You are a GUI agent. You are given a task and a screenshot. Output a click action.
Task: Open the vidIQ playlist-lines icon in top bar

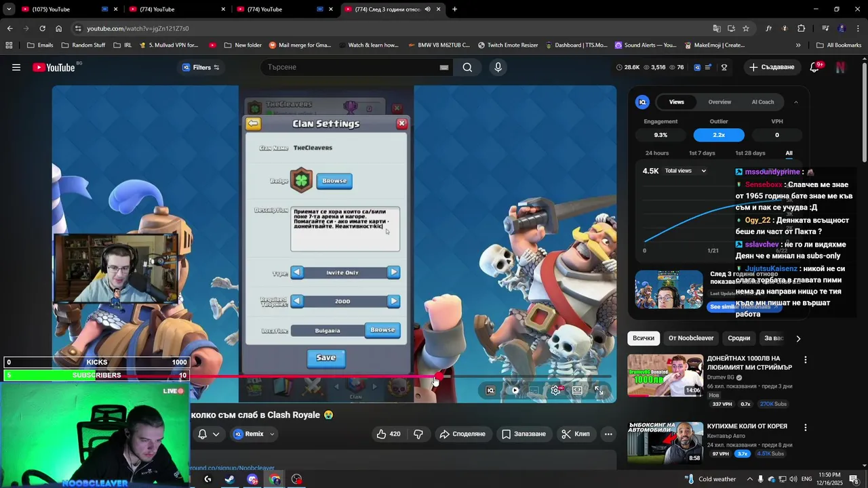click(708, 67)
